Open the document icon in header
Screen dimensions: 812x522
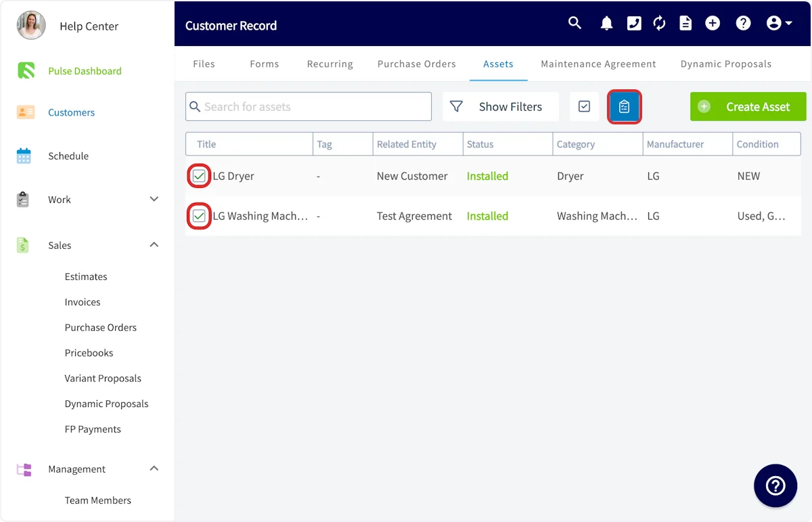[685, 24]
